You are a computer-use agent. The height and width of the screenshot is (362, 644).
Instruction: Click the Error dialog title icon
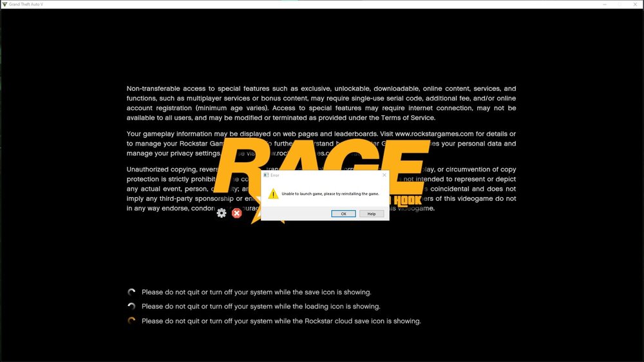[266, 175]
